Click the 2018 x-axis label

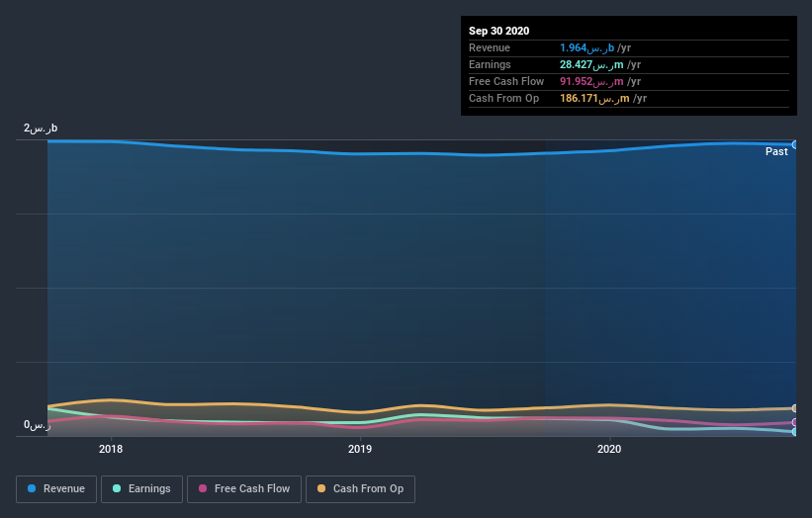click(111, 449)
